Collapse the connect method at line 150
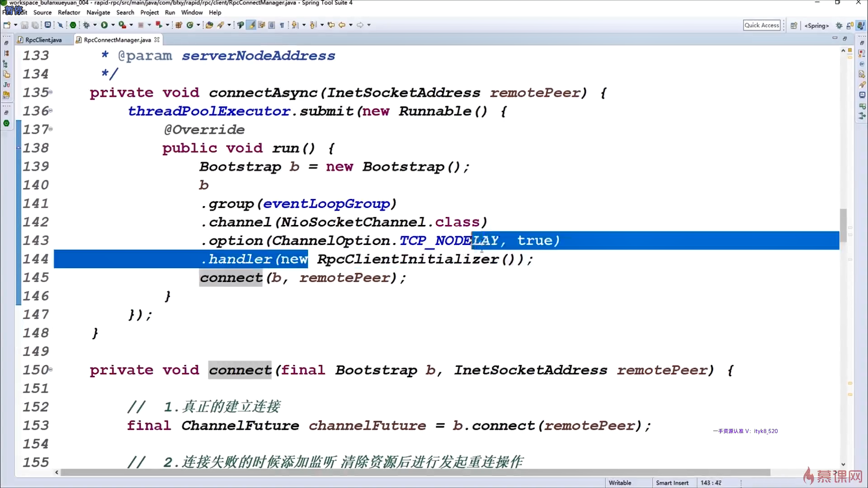Screen dimensions: 868x488 [51, 370]
